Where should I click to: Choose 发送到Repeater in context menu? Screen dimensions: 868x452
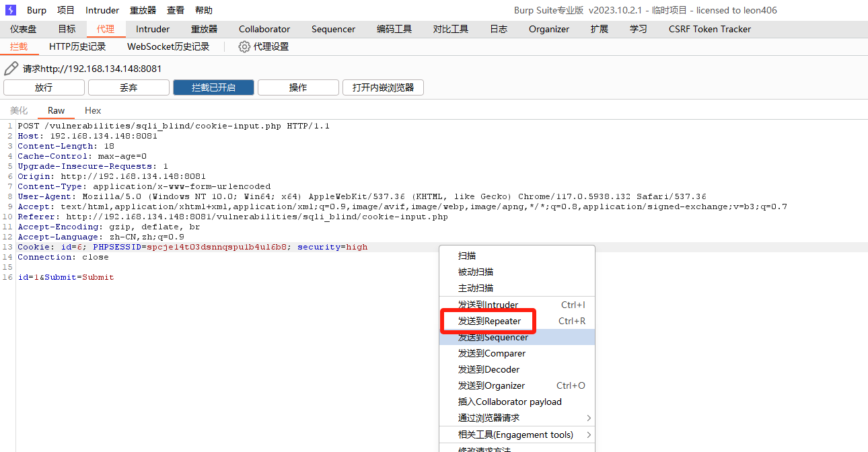517,321
